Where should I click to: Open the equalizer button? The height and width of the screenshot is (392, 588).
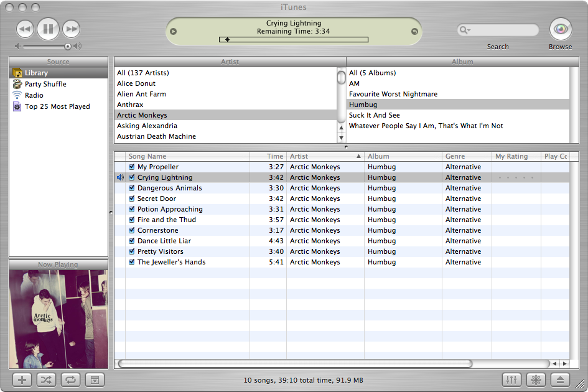(511, 380)
